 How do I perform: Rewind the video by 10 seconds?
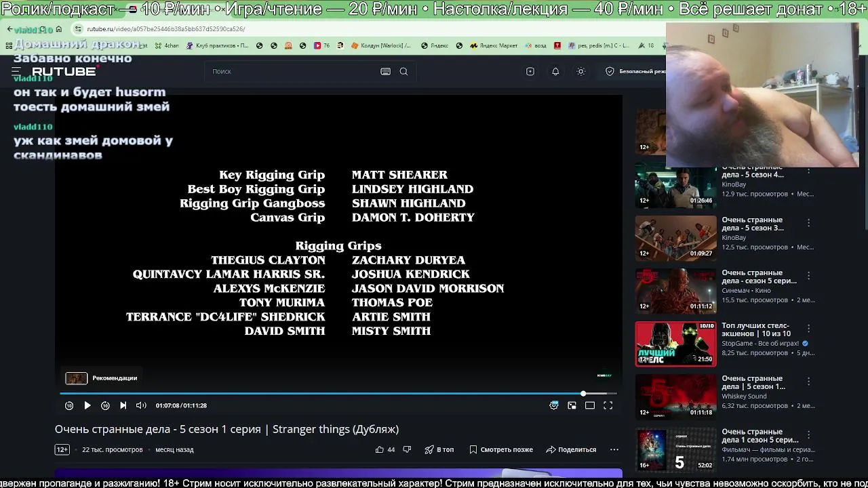click(69, 405)
